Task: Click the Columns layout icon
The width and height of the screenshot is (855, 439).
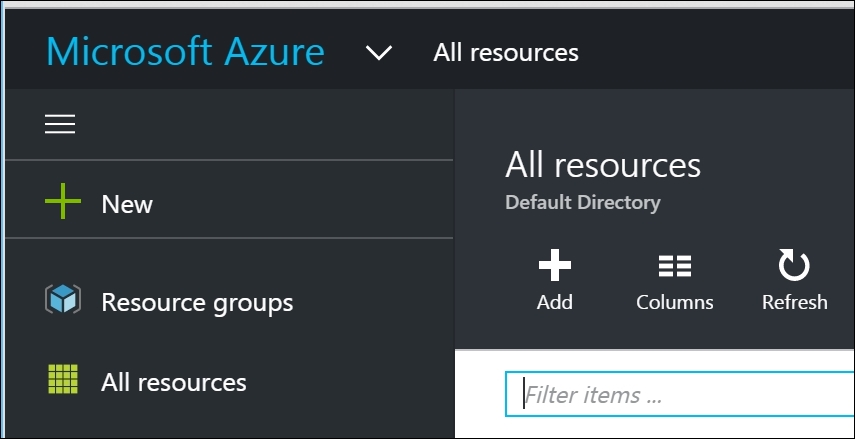Action: [x=675, y=266]
